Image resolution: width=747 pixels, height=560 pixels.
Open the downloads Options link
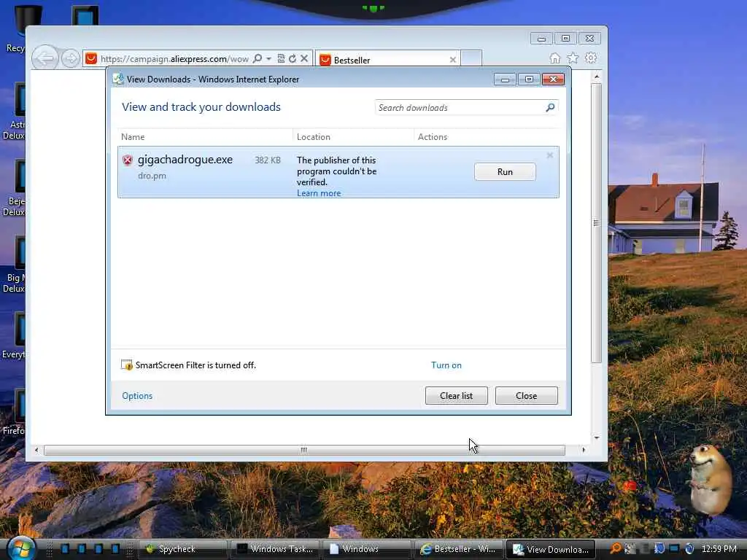click(x=137, y=396)
